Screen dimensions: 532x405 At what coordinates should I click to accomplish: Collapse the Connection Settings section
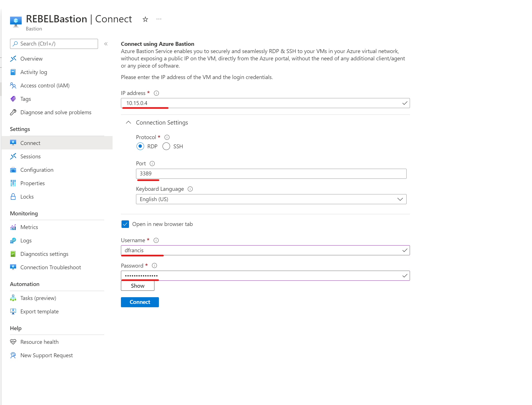click(128, 122)
